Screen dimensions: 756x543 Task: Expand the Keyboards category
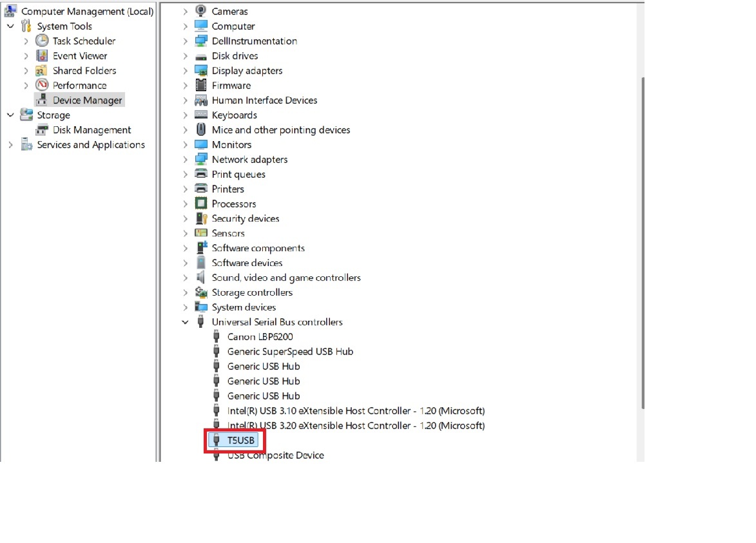tap(185, 115)
